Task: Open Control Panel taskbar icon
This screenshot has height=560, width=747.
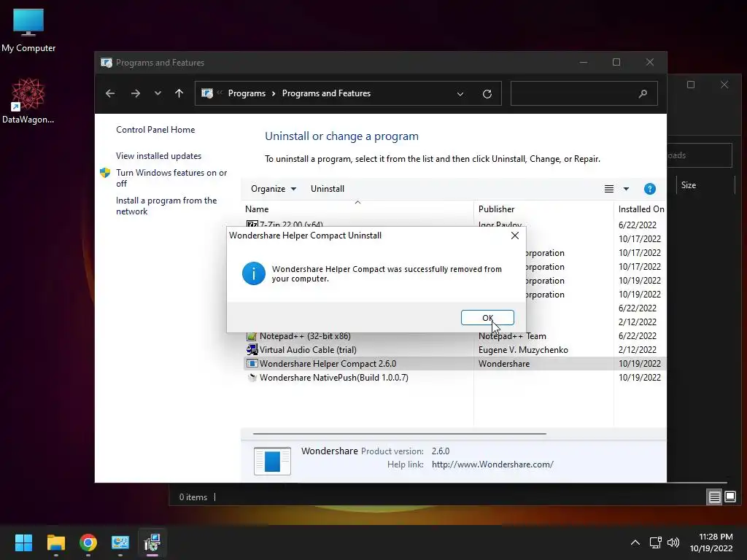Action: pos(120,542)
